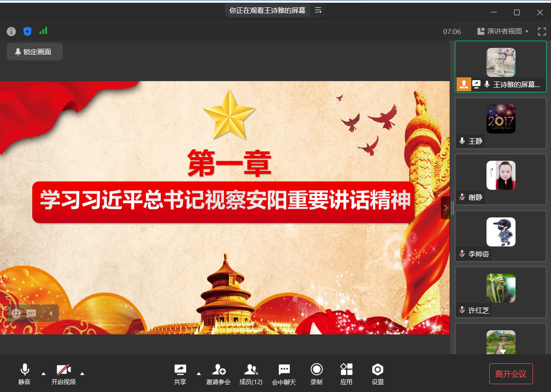Click the Leave Meeting button
Viewport: 551px width, 392px height.
[x=511, y=374]
